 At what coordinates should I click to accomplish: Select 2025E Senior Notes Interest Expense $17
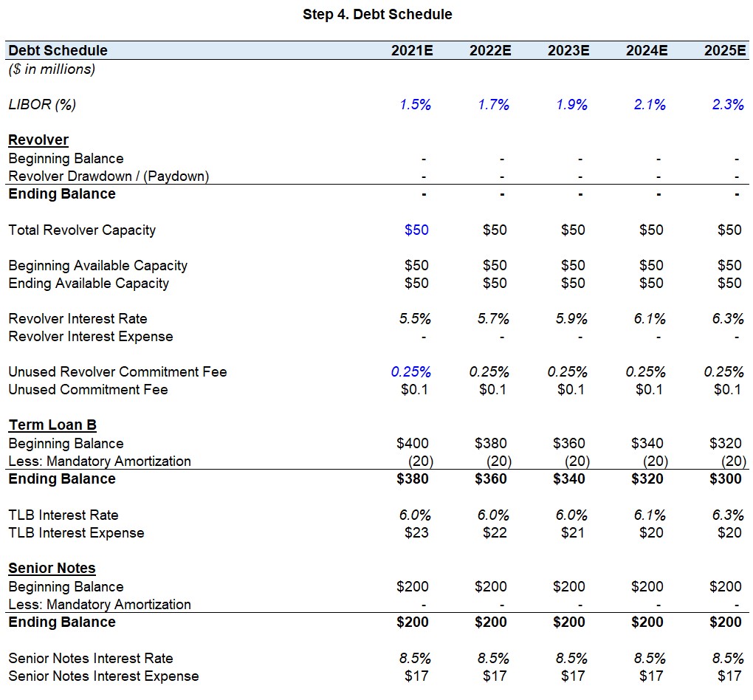coord(729,676)
